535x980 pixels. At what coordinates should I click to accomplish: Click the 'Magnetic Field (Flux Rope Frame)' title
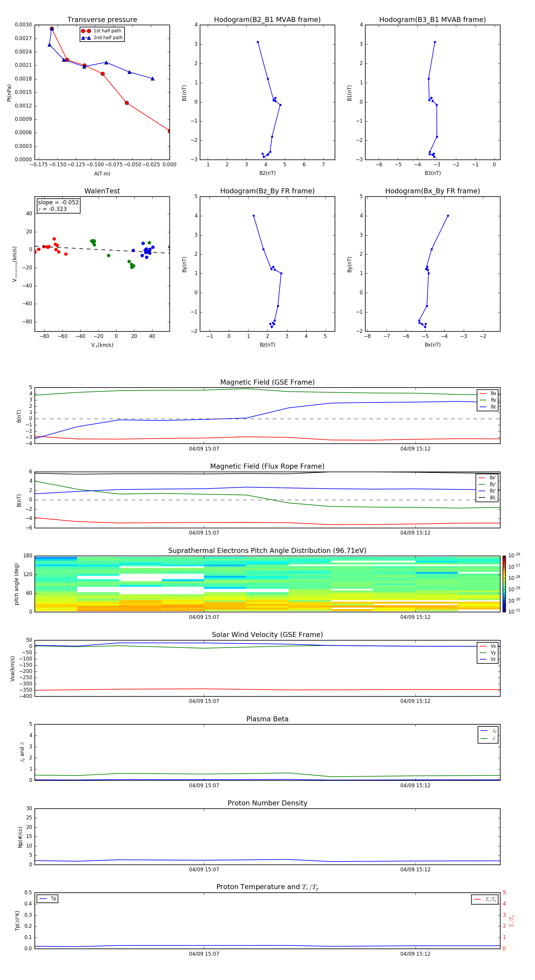(267, 467)
